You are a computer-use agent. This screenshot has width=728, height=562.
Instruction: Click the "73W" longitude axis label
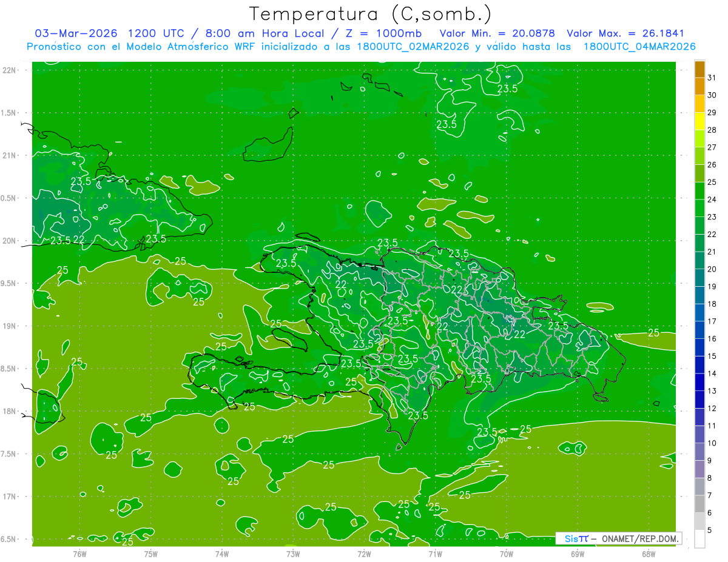click(293, 554)
